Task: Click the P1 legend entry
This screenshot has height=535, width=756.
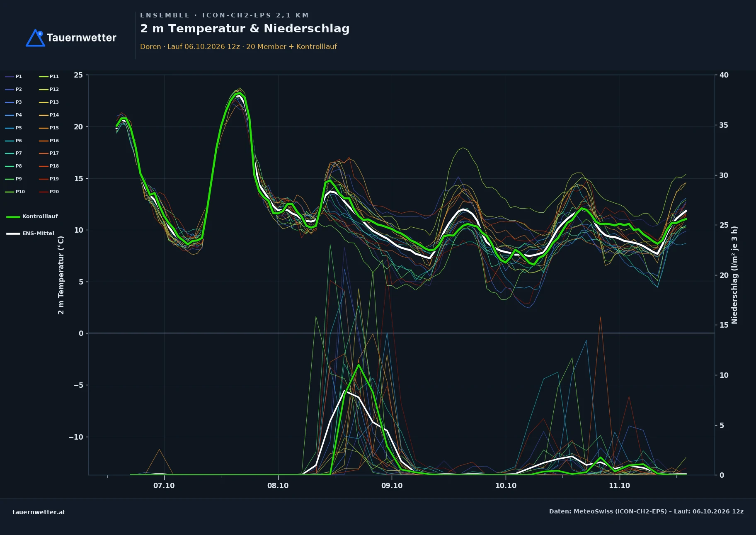Action: tap(14, 76)
